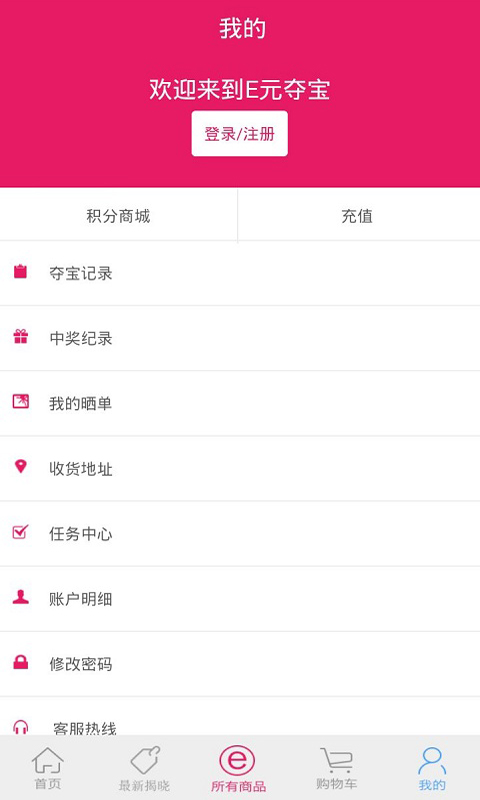Image resolution: width=480 pixels, height=800 pixels.
Task: Open the 积分商城 points mall
Action: [x=118, y=216]
